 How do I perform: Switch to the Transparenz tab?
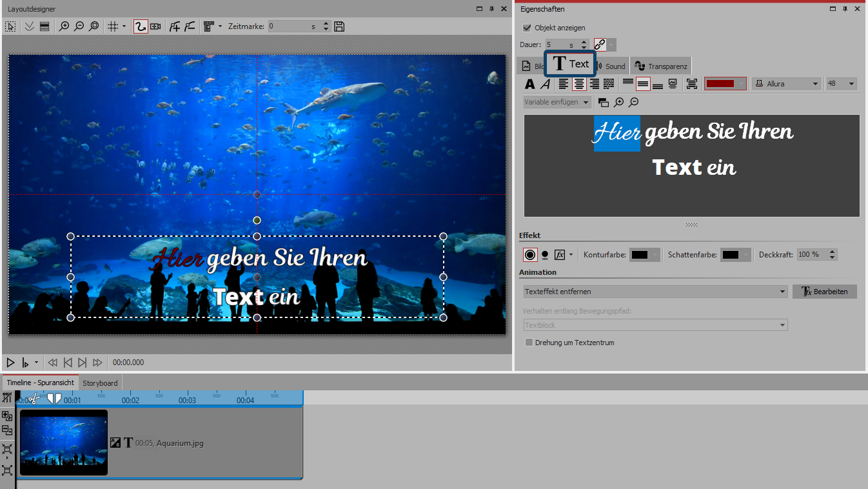pos(662,66)
